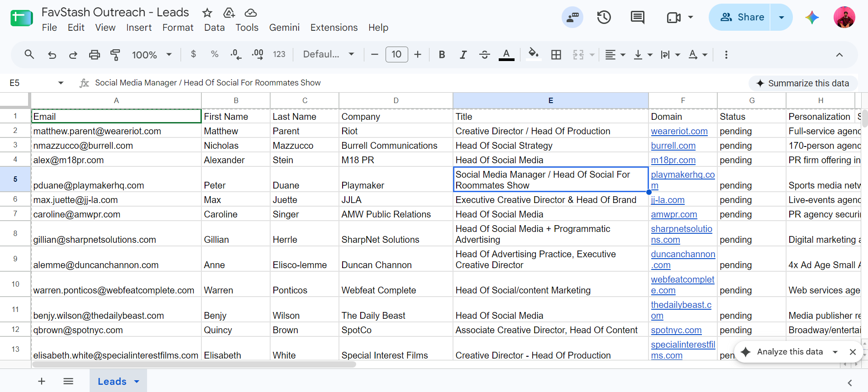868x392 pixels.
Task: Increase decimal places
Action: pos(258,54)
